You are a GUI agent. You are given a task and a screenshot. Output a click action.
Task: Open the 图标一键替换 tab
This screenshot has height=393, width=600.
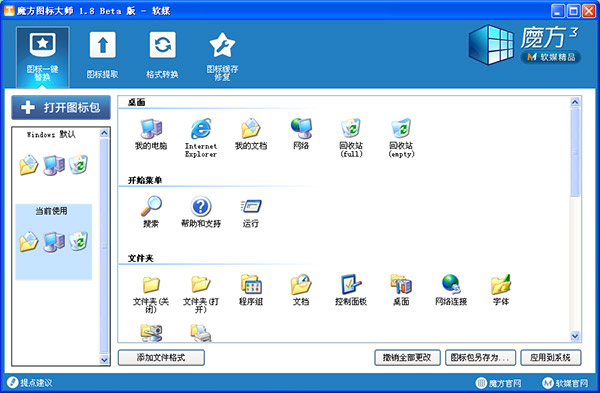(x=42, y=57)
